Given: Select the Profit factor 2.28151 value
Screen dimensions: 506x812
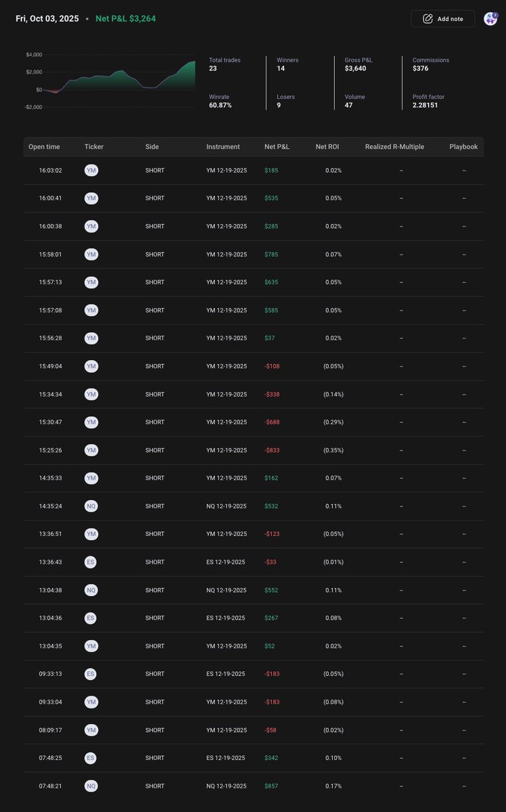Looking at the screenshot, I should (429, 101).
